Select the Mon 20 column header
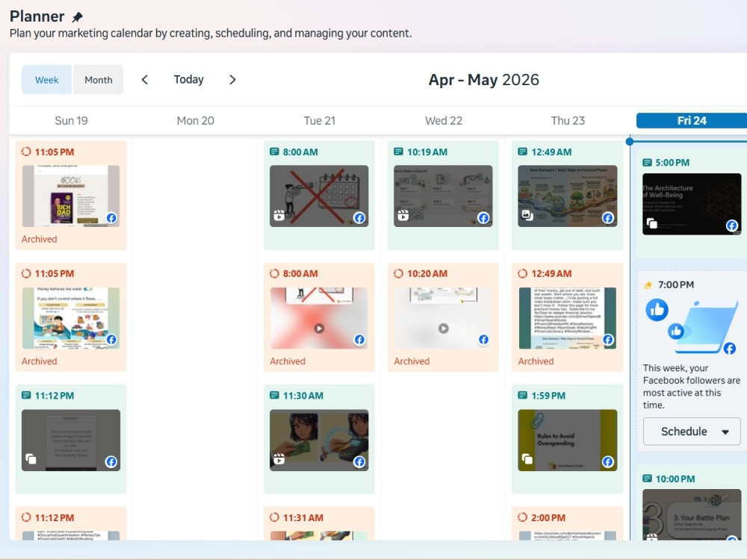Viewport: 747px width, 560px height. click(195, 120)
